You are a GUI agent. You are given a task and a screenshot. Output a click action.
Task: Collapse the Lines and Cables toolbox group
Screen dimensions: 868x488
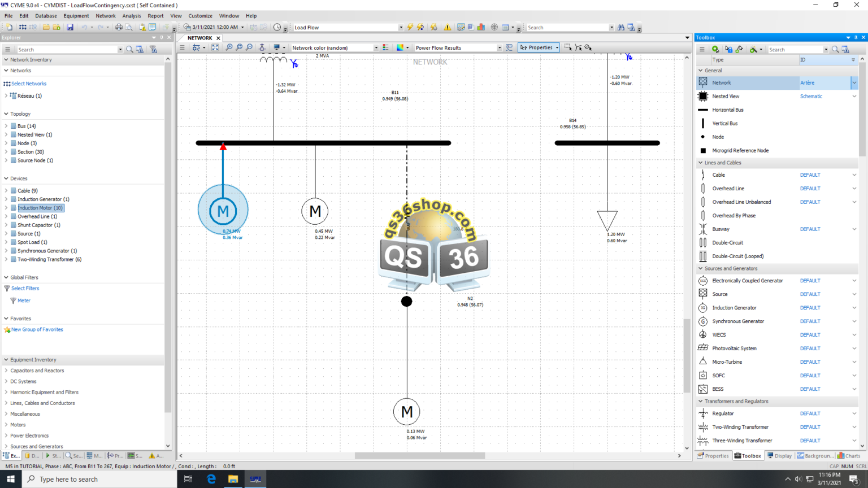point(701,163)
